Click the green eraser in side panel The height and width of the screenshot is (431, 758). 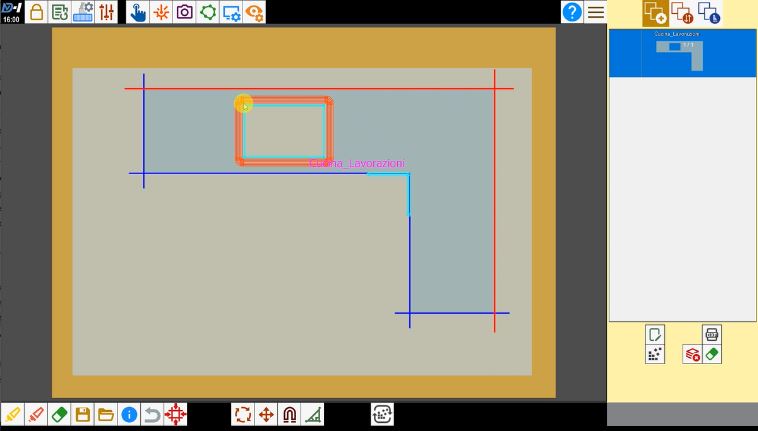[x=712, y=354]
